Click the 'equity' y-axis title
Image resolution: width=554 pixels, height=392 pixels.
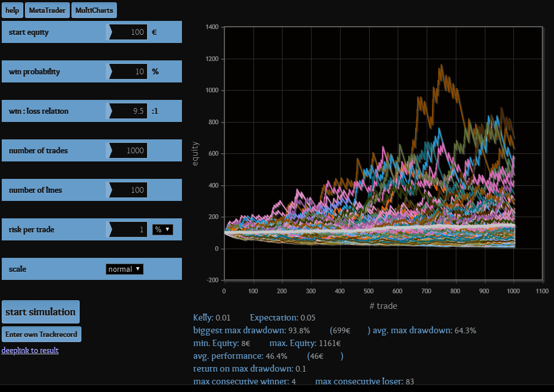pyautogui.click(x=195, y=154)
